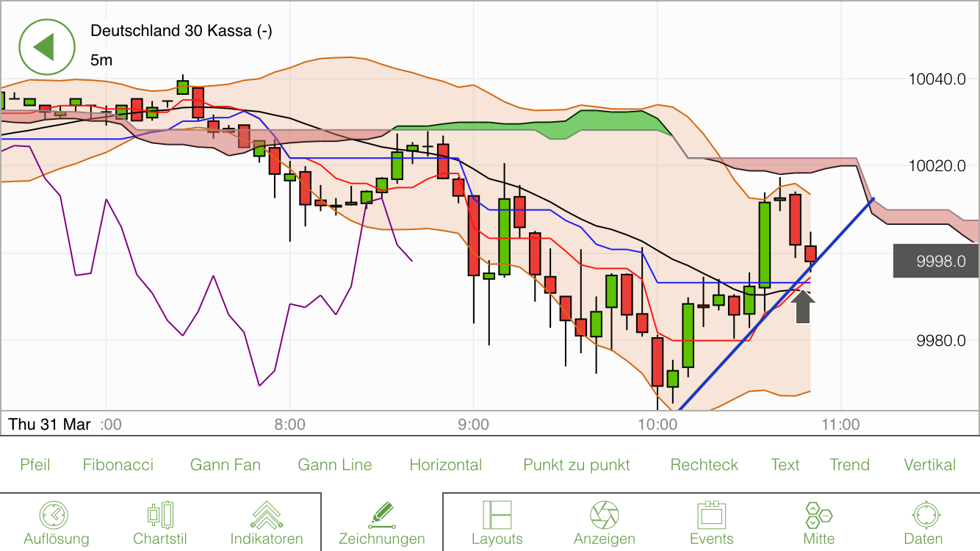Open the 5m timeframe selector
Screen dimensions: 980x551
(101, 60)
